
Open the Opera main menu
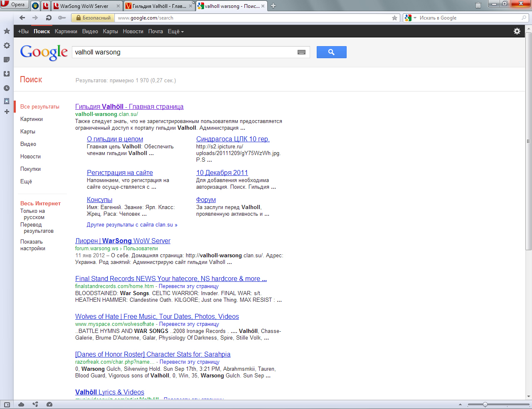14,5
